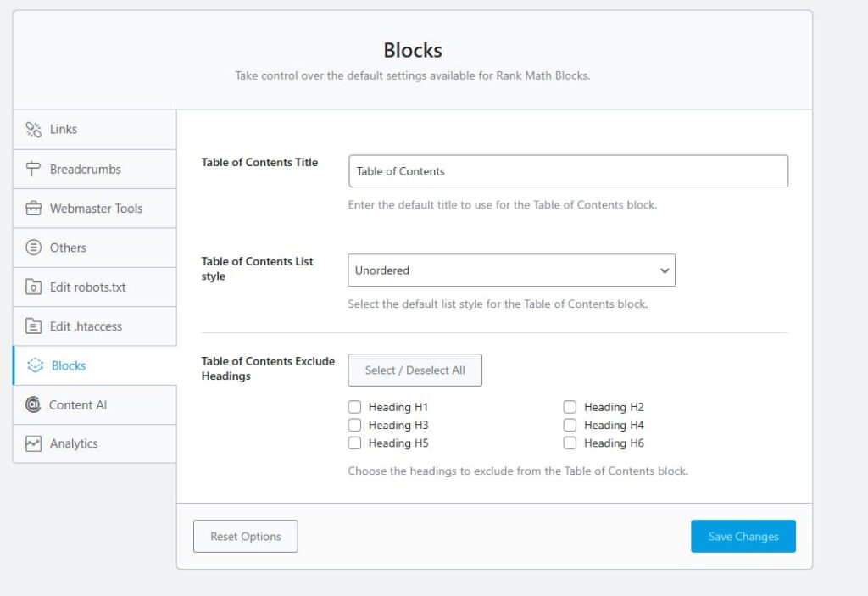Click the Links chain icon in sidebar

tap(33, 130)
